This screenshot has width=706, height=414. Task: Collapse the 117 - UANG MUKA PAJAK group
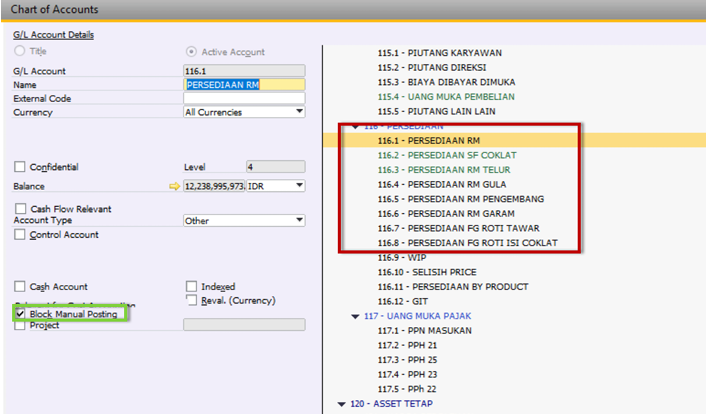tap(355, 316)
